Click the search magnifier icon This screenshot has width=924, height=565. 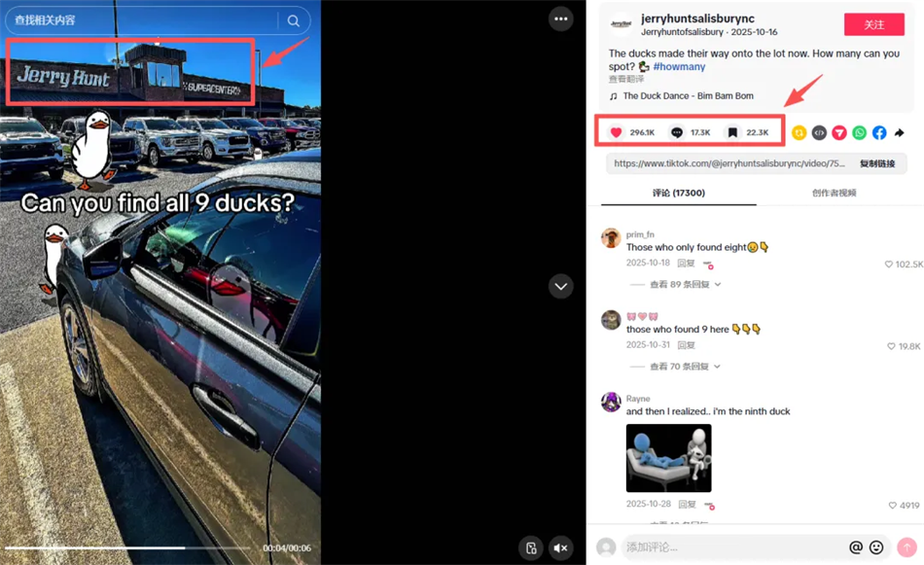[x=293, y=20]
